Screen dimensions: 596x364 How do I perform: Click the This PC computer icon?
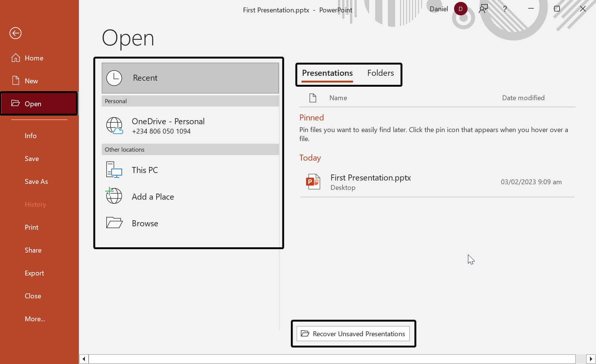[114, 170]
